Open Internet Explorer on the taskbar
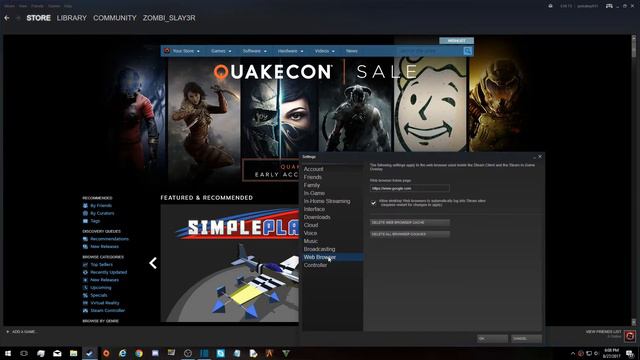 coord(122,353)
